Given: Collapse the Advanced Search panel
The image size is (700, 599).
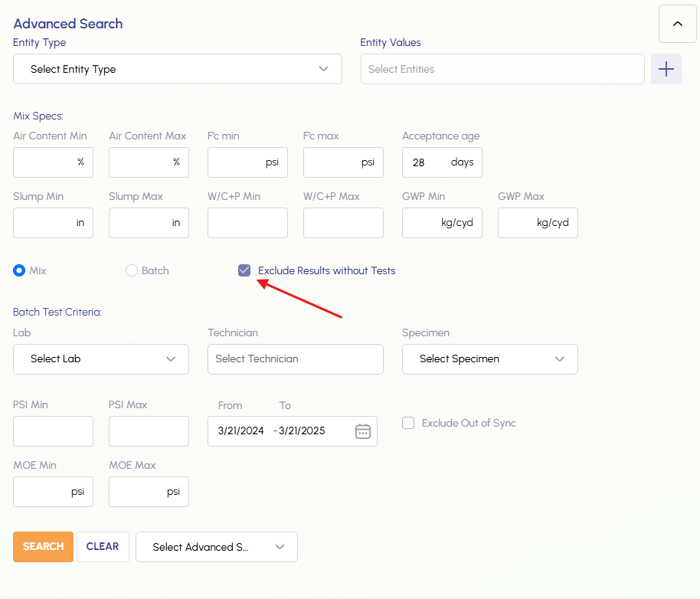Looking at the screenshot, I should pos(677,24).
